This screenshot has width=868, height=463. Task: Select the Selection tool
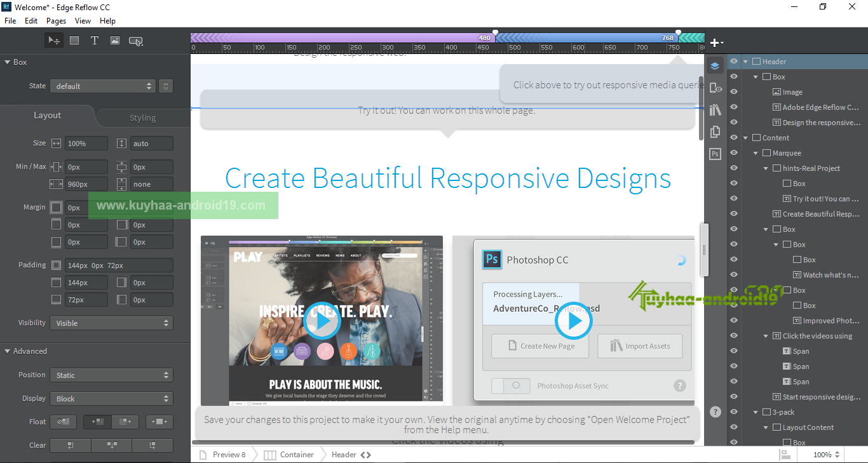click(x=54, y=41)
